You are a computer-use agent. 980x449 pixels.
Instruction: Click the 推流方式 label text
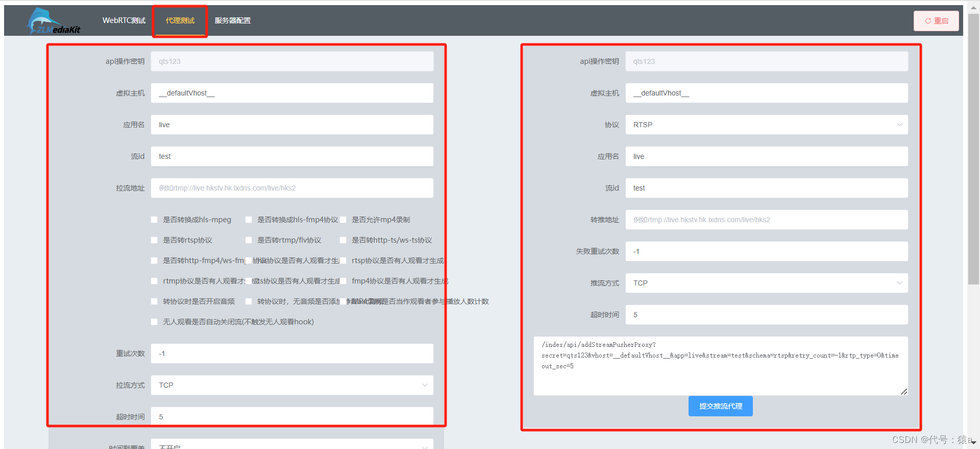pyautogui.click(x=604, y=283)
